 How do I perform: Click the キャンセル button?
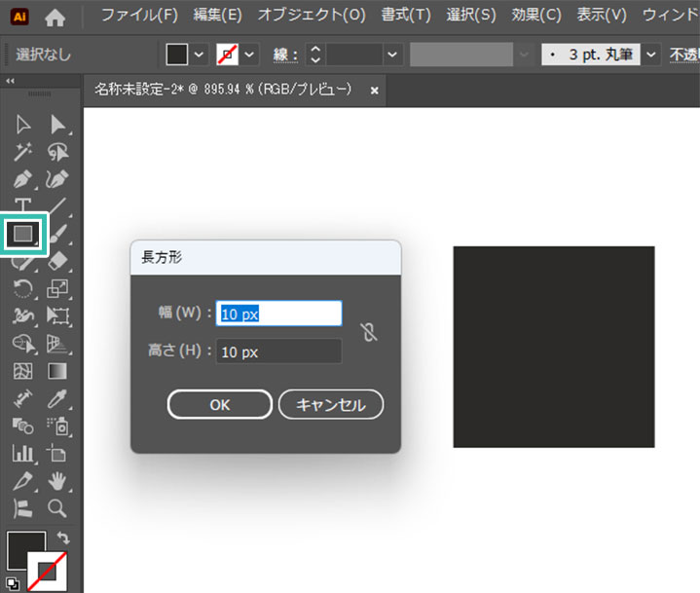(x=330, y=404)
